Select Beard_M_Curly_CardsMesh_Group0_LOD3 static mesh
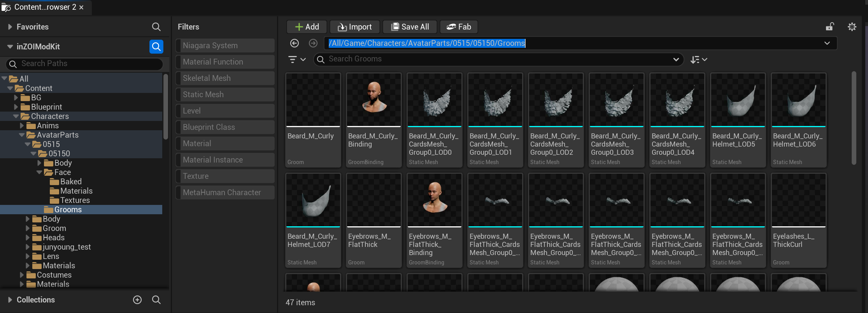This screenshot has height=313, width=868. click(x=617, y=120)
